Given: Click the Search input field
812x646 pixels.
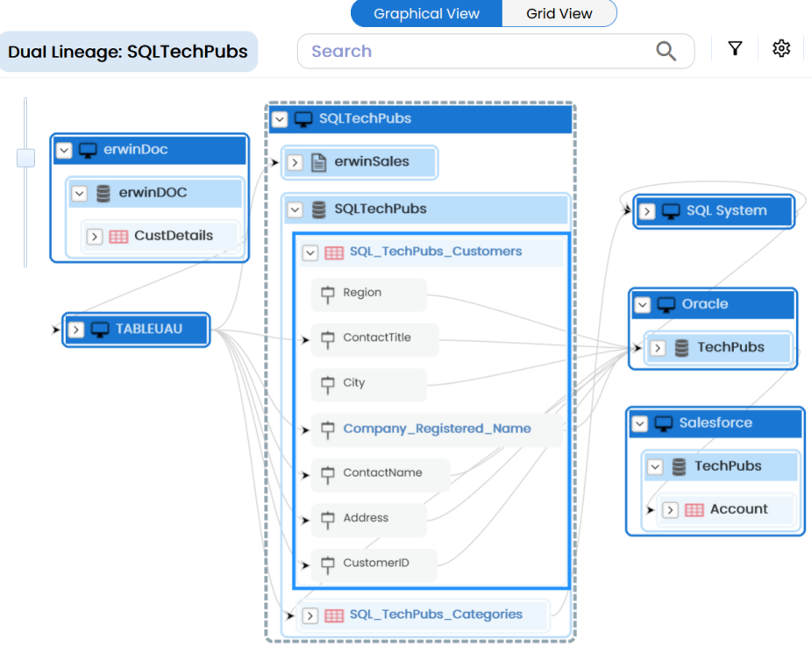Looking at the screenshot, I should pos(495,51).
